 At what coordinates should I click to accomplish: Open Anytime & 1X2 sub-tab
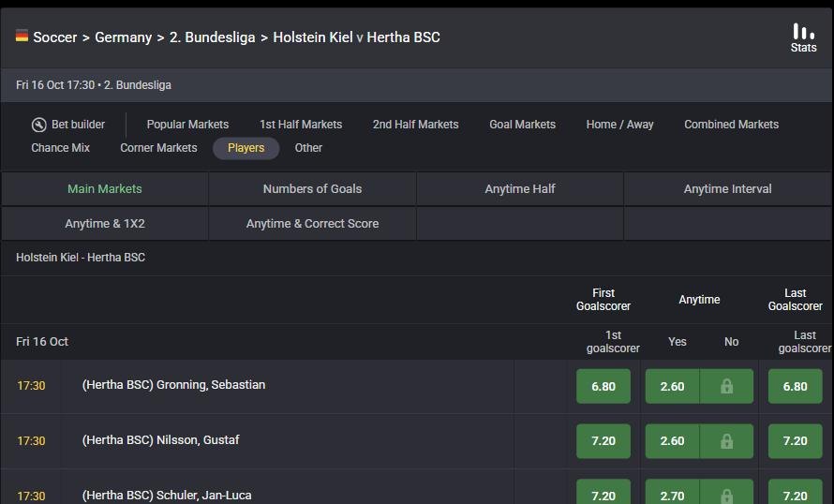tap(105, 224)
